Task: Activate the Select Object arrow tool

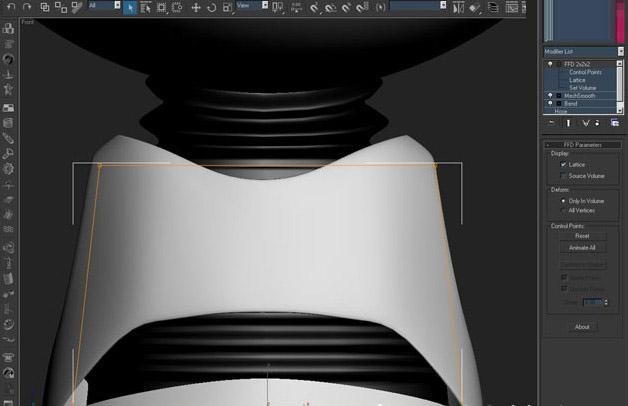Action: coord(130,7)
